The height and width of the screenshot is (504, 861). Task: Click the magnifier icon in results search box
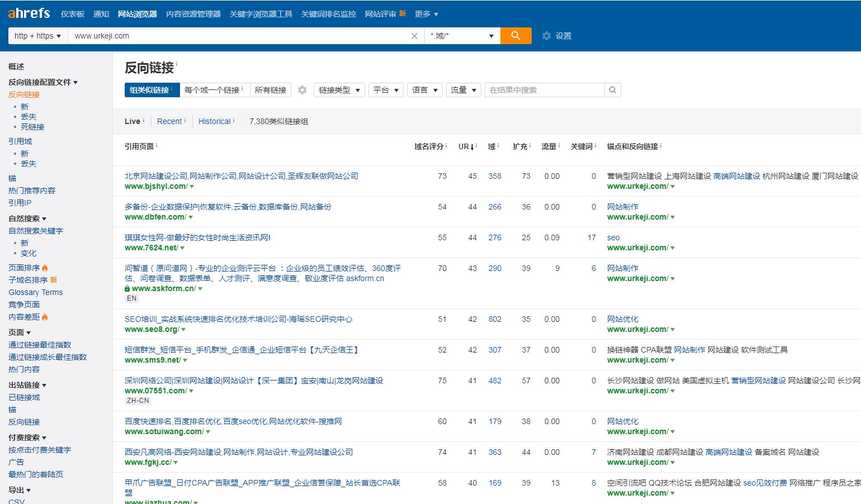point(613,90)
